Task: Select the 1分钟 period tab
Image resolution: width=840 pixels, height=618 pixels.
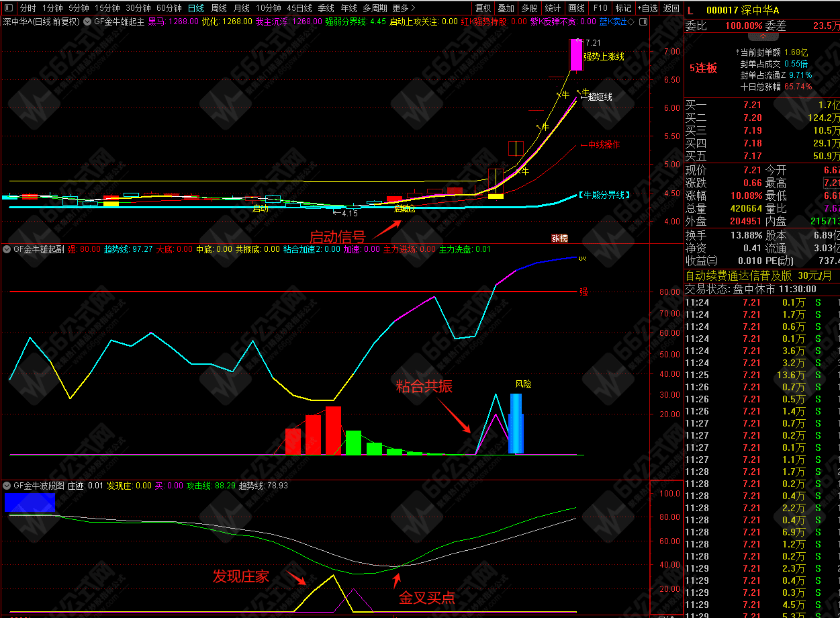Action: (52, 8)
